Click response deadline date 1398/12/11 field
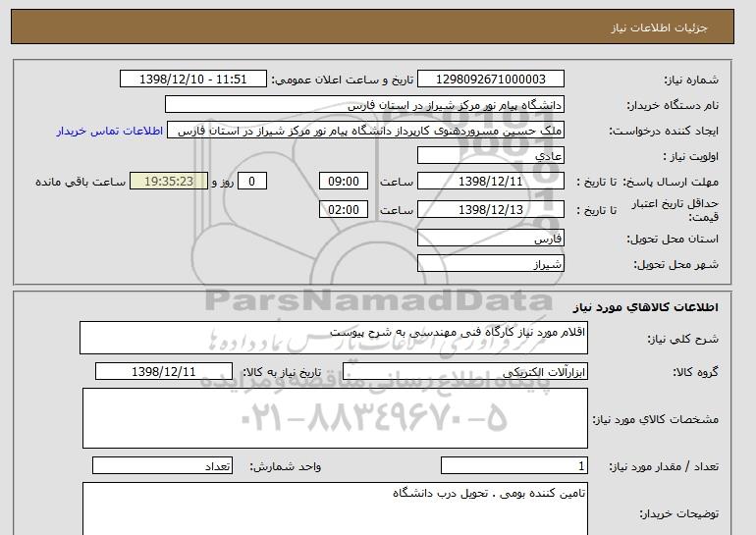The image size is (756, 535). click(490, 182)
